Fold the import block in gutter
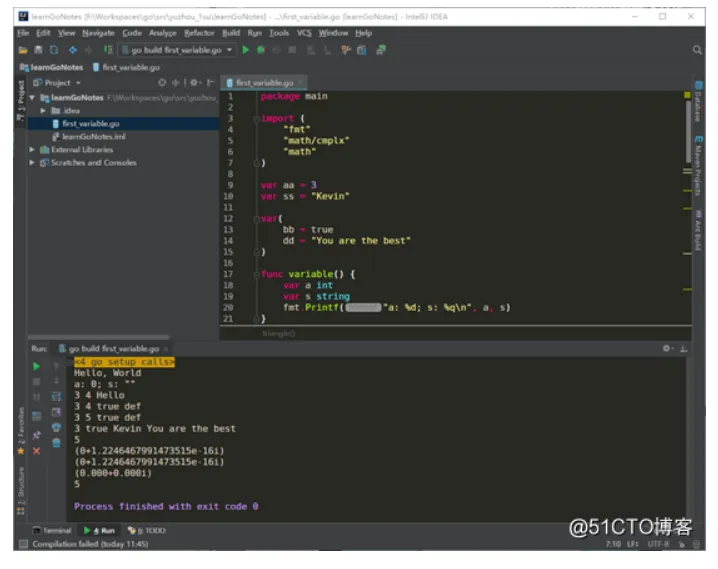This screenshot has width=718, height=569. (x=256, y=119)
